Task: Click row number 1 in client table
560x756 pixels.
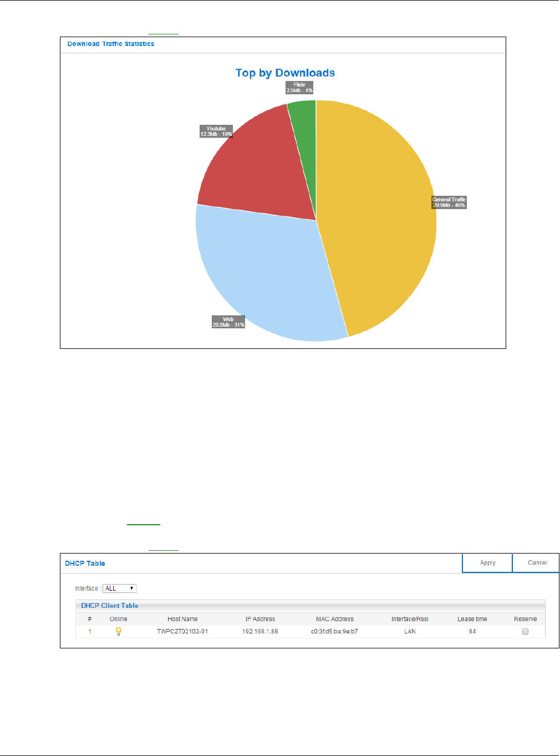Action: [90, 631]
